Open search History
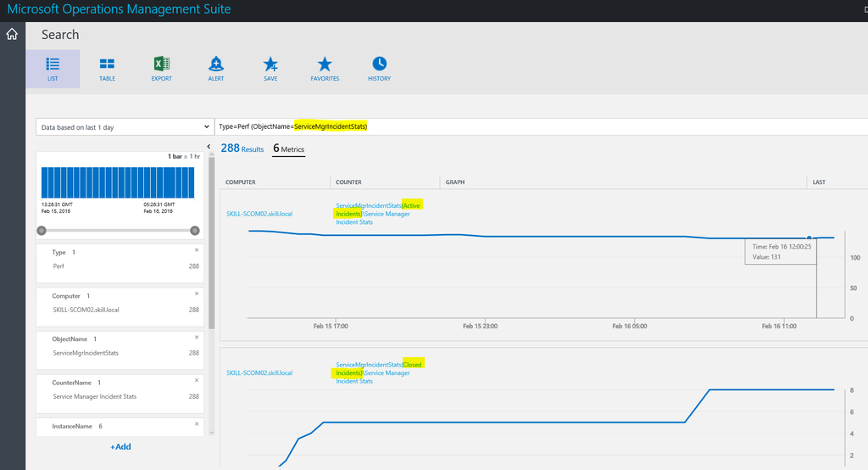Screen dimensions: 868x470 pos(379,69)
